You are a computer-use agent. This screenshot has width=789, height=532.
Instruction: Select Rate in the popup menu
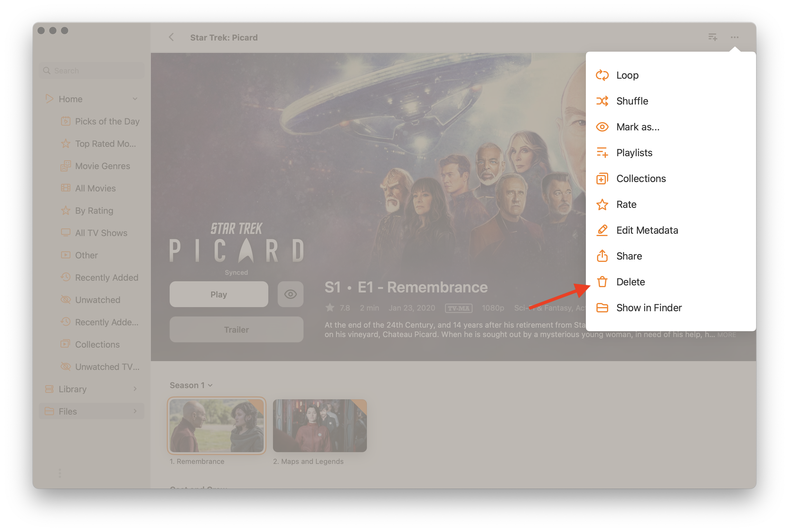626,204
